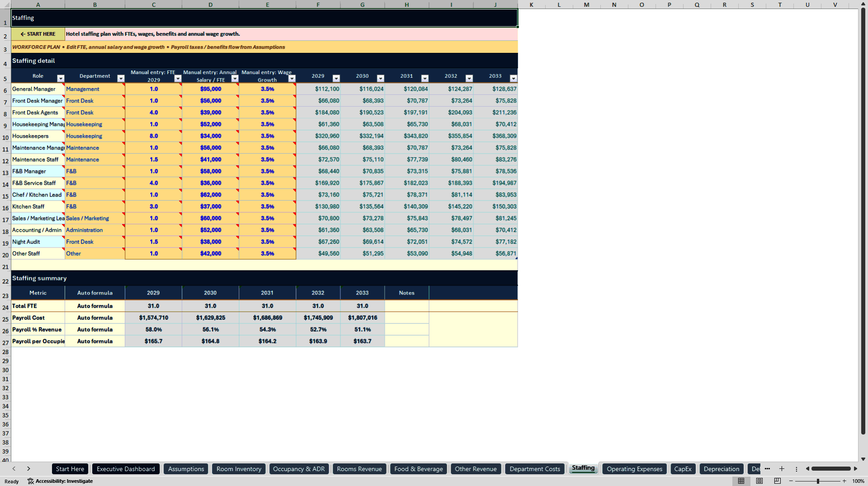Image resolution: width=868 pixels, height=486 pixels.
Task: Open the Role column filter dropdown
Action: click(61, 79)
